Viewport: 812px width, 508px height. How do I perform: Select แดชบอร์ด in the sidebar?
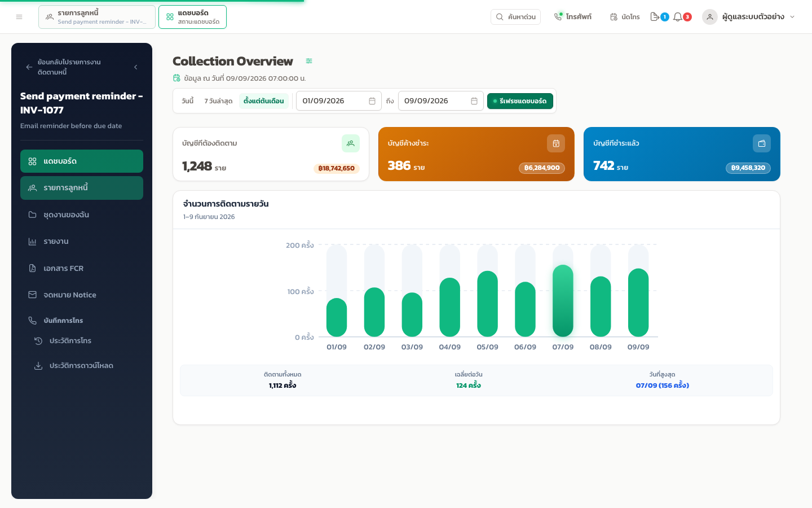[82, 161]
